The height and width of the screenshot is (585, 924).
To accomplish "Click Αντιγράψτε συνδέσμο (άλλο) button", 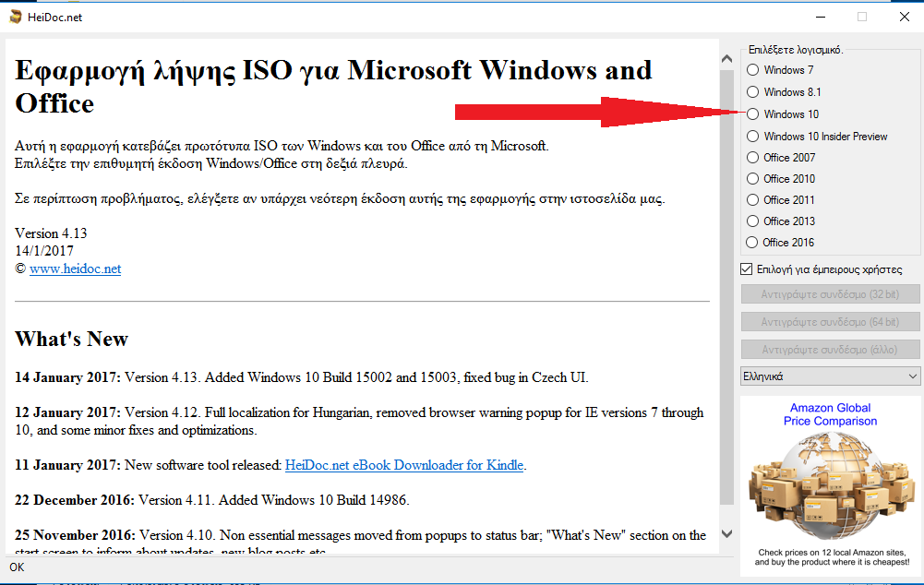I will [x=831, y=350].
